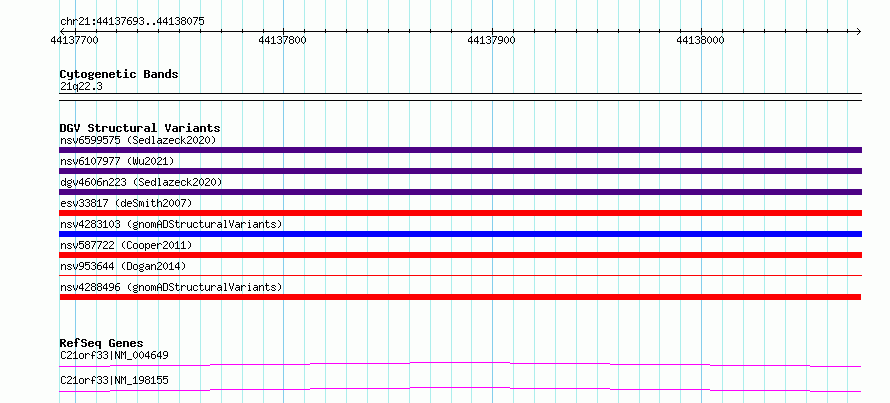
Task: Click the 44138000 ruler coordinate
Action: coord(700,40)
